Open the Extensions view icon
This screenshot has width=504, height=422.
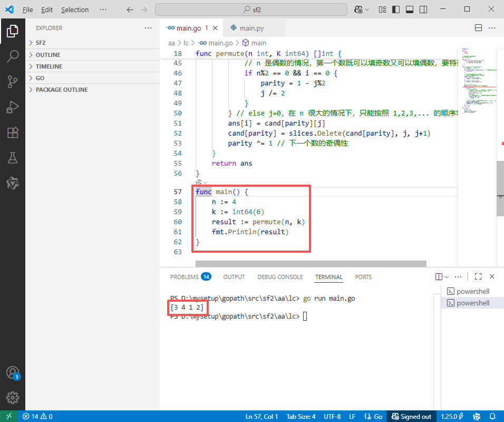(13, 132)
